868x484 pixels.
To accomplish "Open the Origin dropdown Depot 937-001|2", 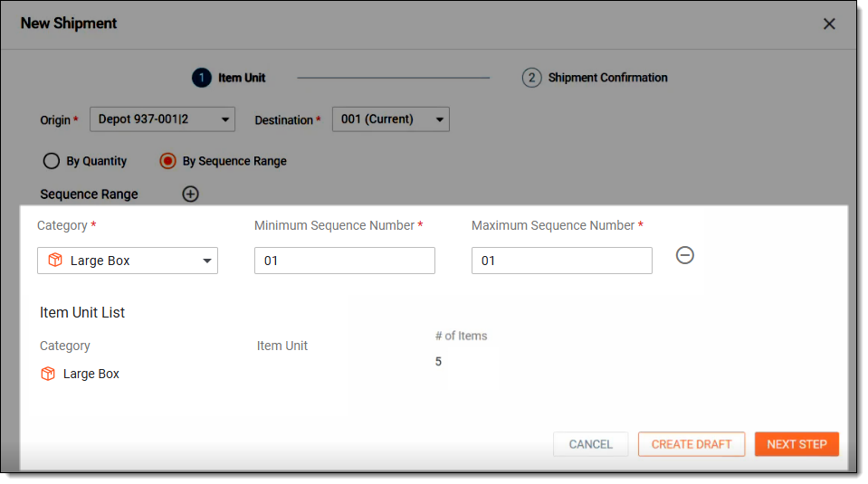I will coord(162,119).
